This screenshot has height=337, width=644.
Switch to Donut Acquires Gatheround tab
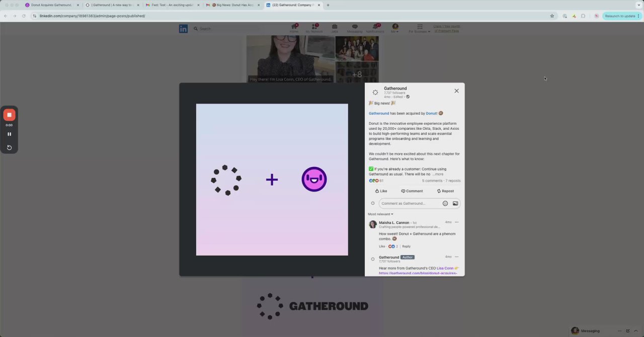coord(51,5)
